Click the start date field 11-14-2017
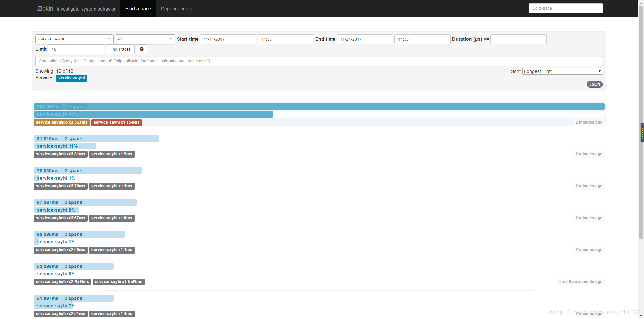644x319 pixels. 228,39
